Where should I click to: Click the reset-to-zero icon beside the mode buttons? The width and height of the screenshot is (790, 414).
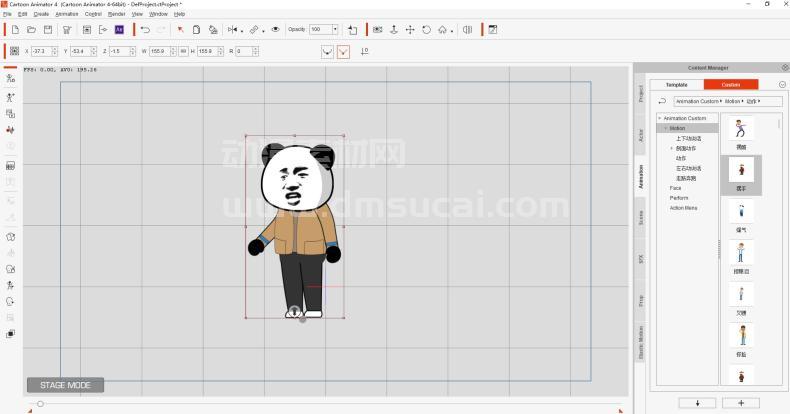coord(365,51)
